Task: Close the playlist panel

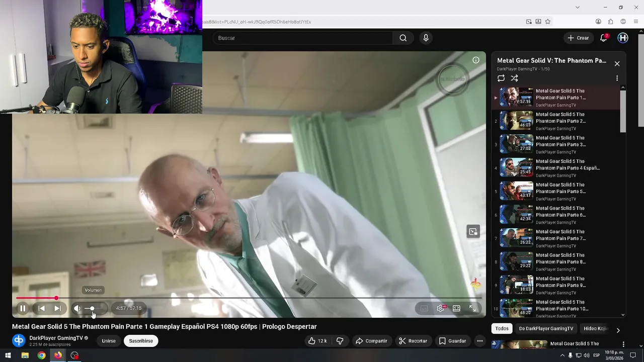Action: pos(617,64)
